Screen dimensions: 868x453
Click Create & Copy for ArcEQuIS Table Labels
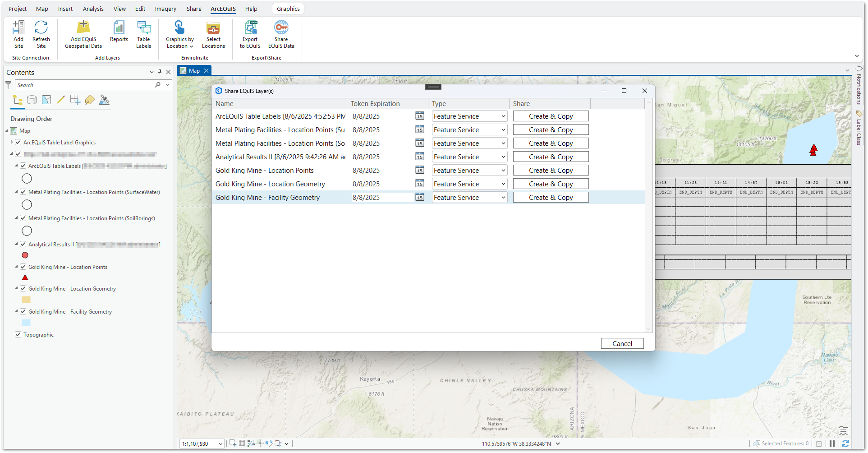point(551,116)
